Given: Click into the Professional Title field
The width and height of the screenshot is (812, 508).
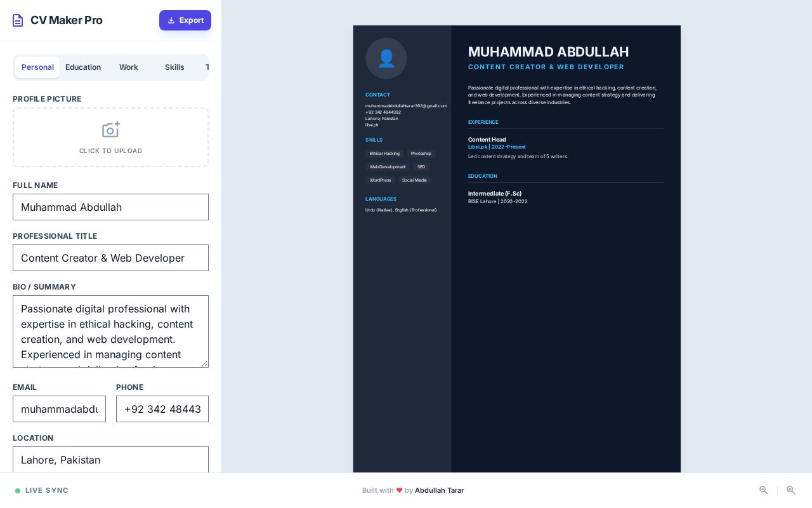Looking at the screenshot, I should point(110,258).
